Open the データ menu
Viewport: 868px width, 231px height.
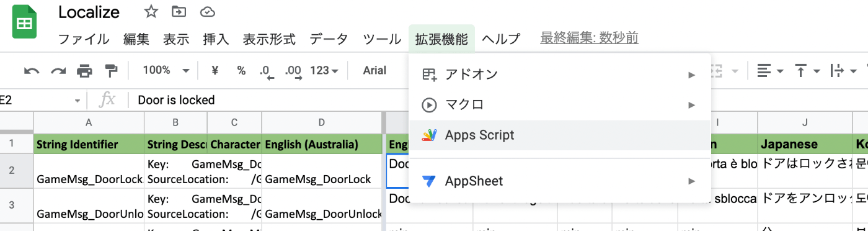pos(329,39)
